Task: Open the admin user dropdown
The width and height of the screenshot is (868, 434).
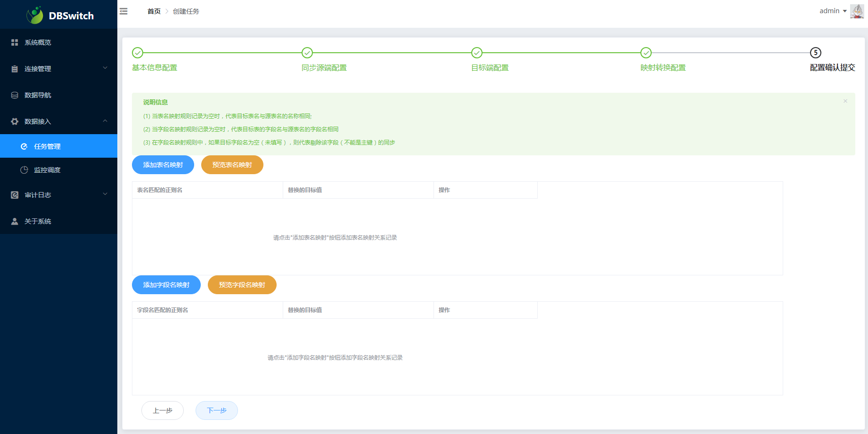Action: 833,11
